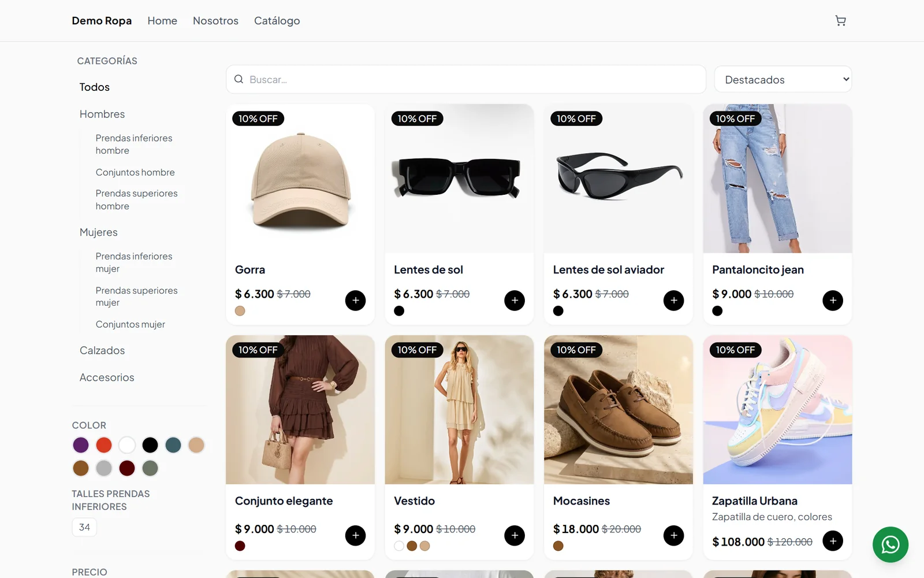Add Lentes de sol aviador to cart
The height and width of the screenshot is (578, 924).
click(x=673, y=301)
